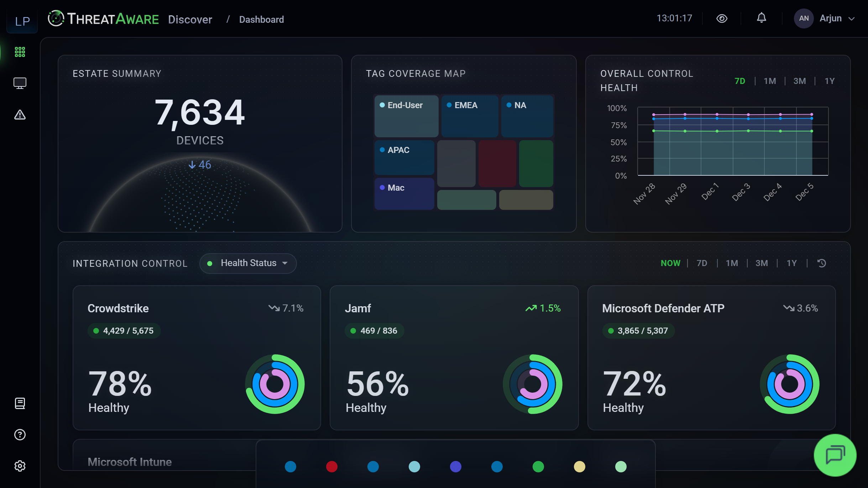Open the devices monitor icon in sidebar
The width and height of the screenshot is (868, 488).
click(20, 83)
